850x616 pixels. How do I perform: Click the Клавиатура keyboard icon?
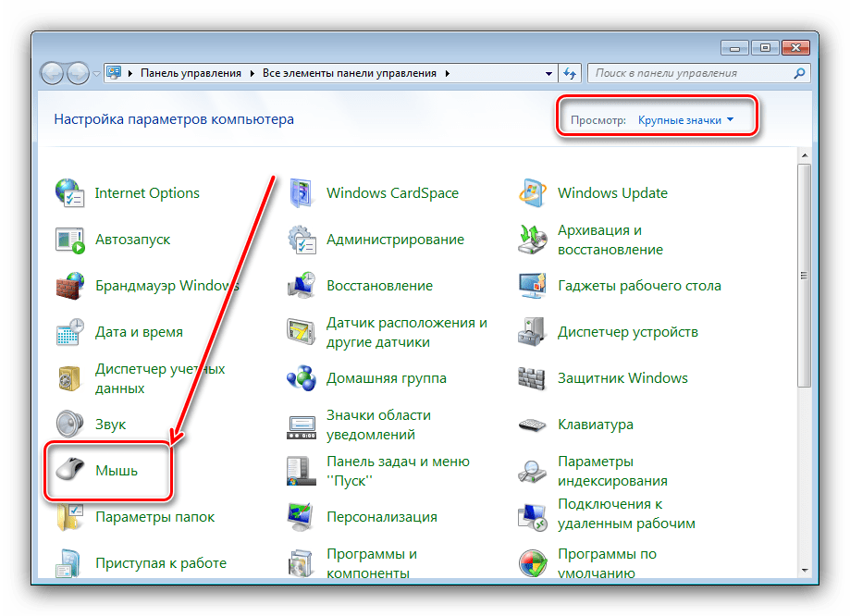[533, 425]
